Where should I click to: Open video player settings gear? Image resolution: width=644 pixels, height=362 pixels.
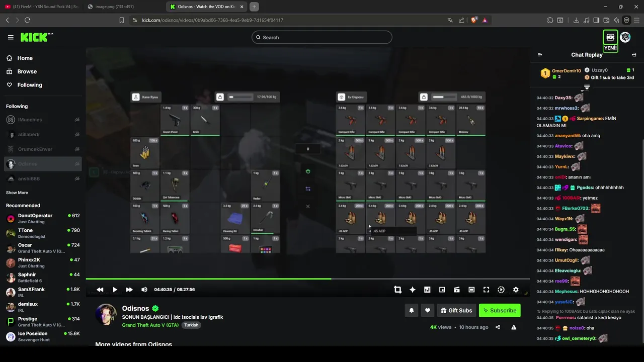pos(516,290)
